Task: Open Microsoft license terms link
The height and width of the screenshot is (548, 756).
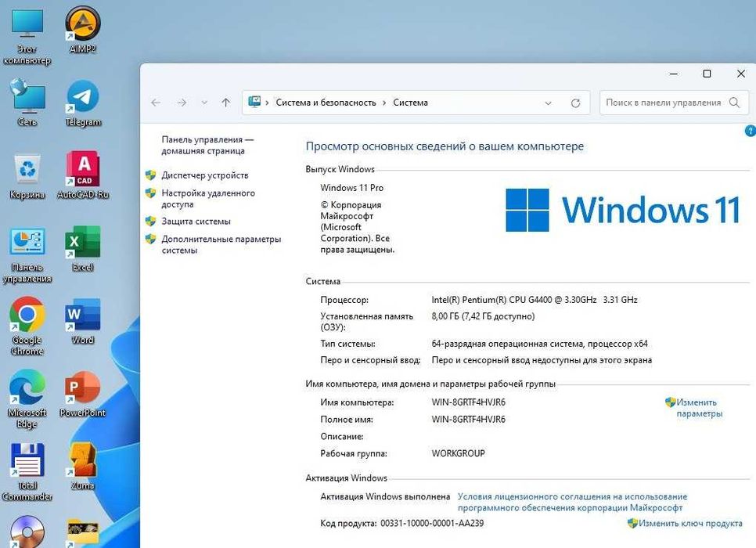Action: 572,502
